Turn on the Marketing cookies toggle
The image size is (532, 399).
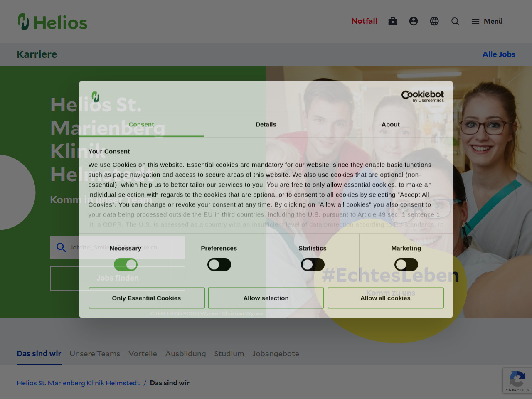(x=406, y=264)
